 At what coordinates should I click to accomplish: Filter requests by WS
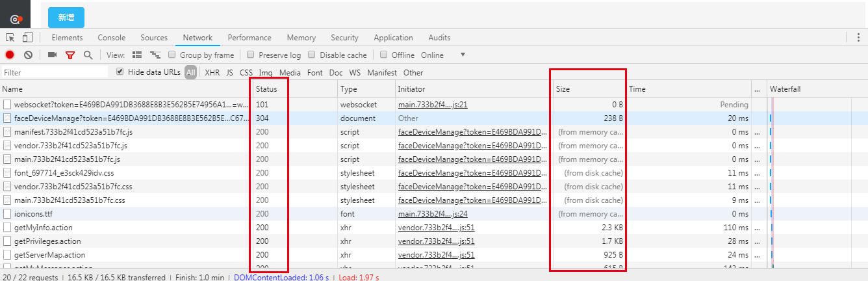tap(355, 73)
